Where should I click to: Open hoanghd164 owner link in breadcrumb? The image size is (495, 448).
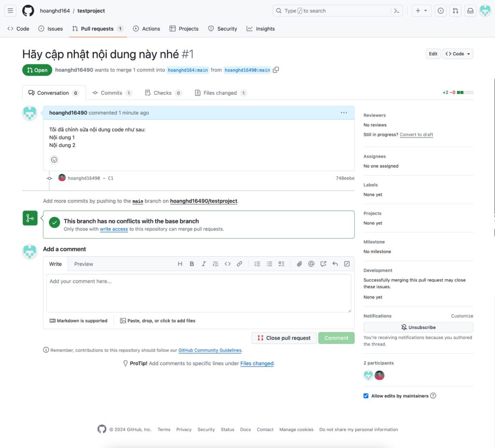pyautogui.click(x=55, y=11)
